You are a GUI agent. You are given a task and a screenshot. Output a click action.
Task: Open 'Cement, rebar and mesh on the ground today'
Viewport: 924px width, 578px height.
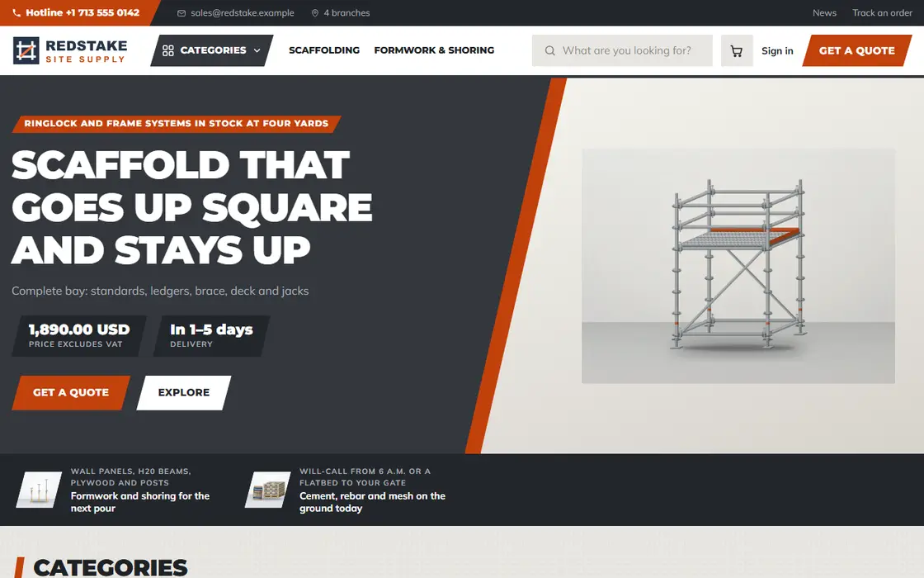[372, 502]
